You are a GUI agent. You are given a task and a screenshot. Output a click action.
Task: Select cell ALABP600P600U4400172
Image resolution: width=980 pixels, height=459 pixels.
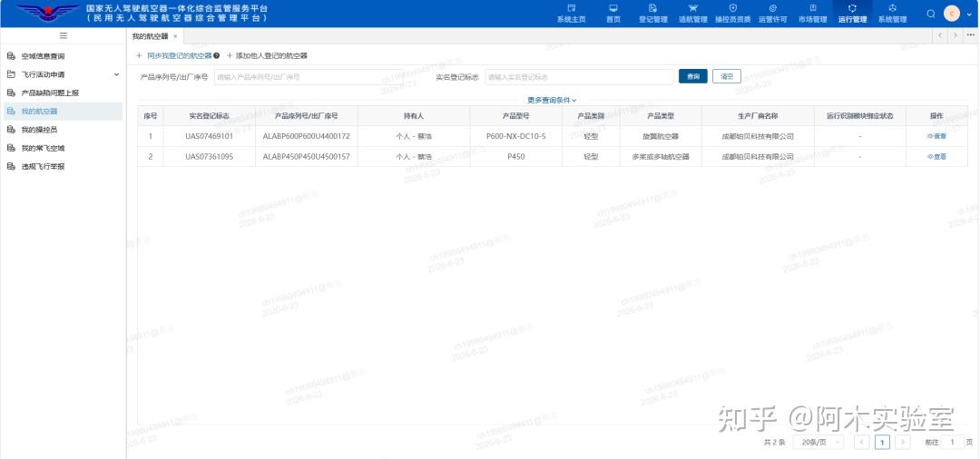pyautogui.click(x=307, y=137)
